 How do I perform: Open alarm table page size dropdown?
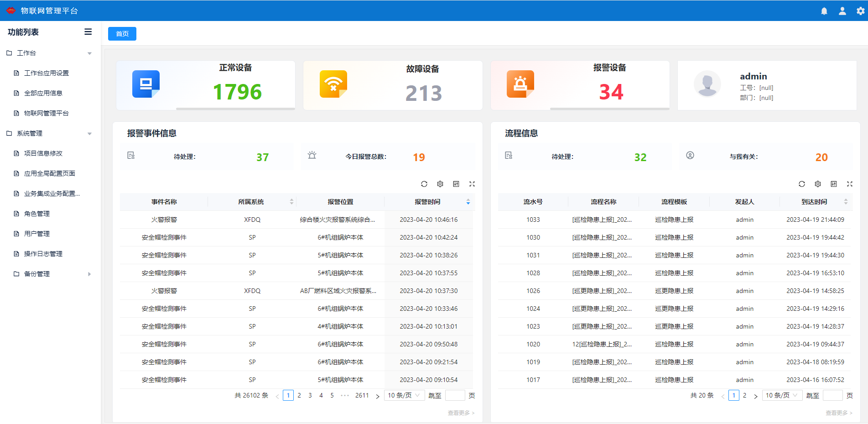tap(404, 395)
